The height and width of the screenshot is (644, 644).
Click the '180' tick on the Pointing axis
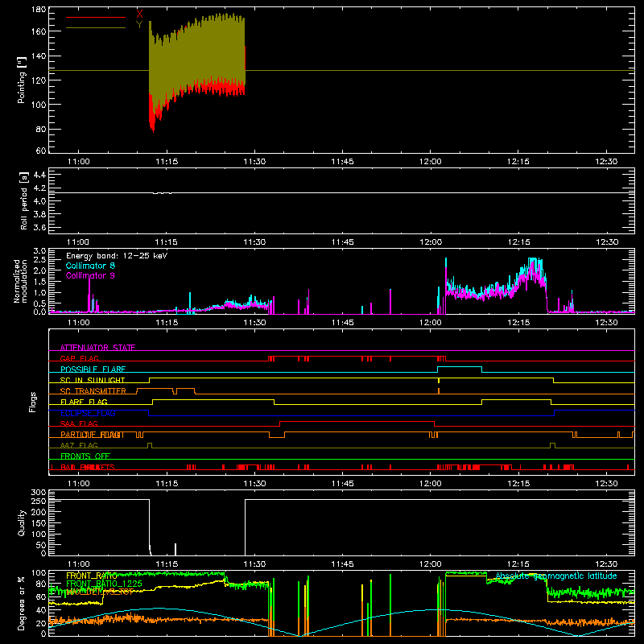(39, 9)
